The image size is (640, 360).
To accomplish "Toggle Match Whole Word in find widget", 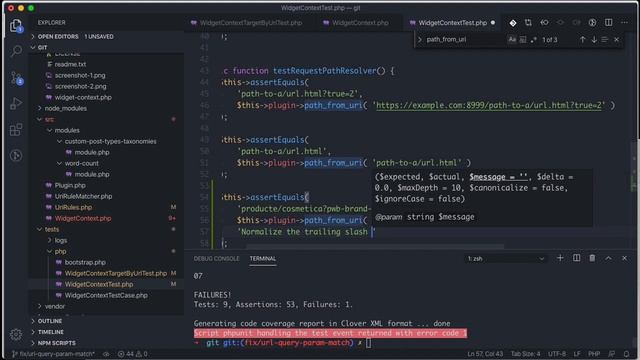I will point(523,40).
